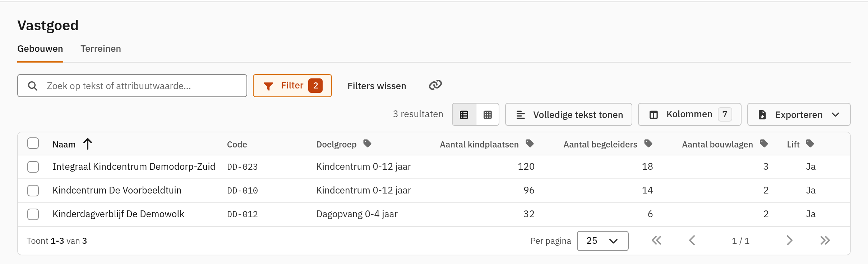Image resolution: width=868 pixels, height=264 pixels.
Task: Click the Aantal kindplaatsen value 120
Action: tap(526, 167)
